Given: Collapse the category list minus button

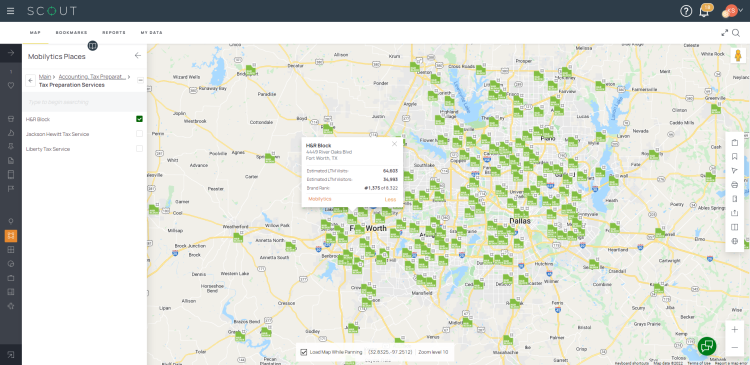Looking at the screenshot, I should coord(140,80).
